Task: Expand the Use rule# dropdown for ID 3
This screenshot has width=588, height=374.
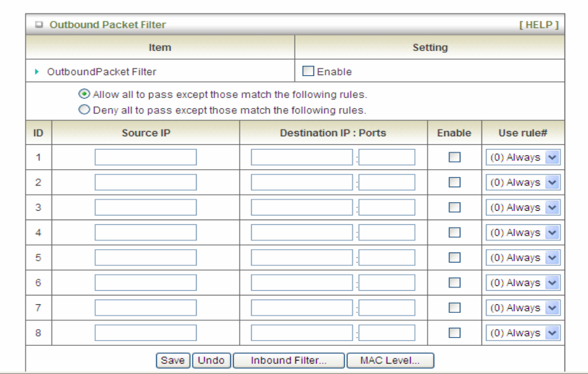Action: [x=523, y=207]
